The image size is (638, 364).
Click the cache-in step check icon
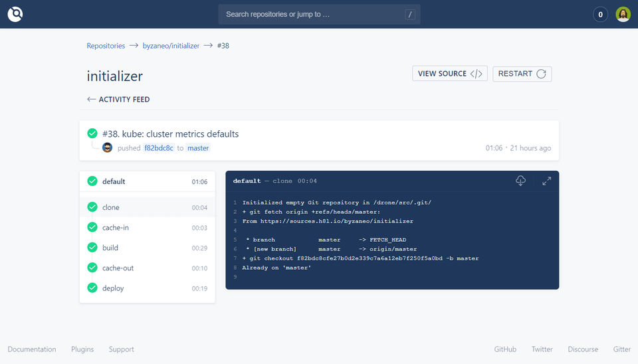pos(92,227)
